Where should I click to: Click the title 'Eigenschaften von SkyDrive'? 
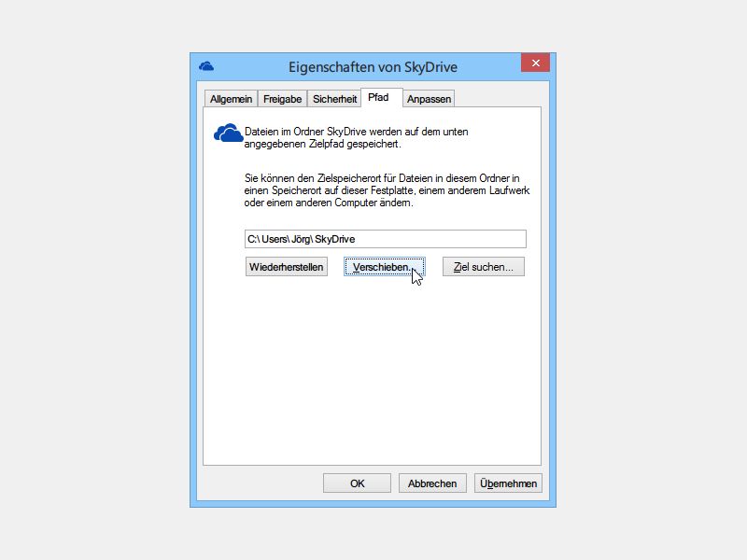[x=373, y=67]
